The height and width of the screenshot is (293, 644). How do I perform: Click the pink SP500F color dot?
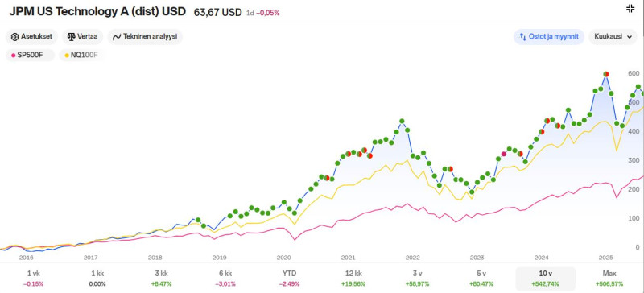(13, 55)
